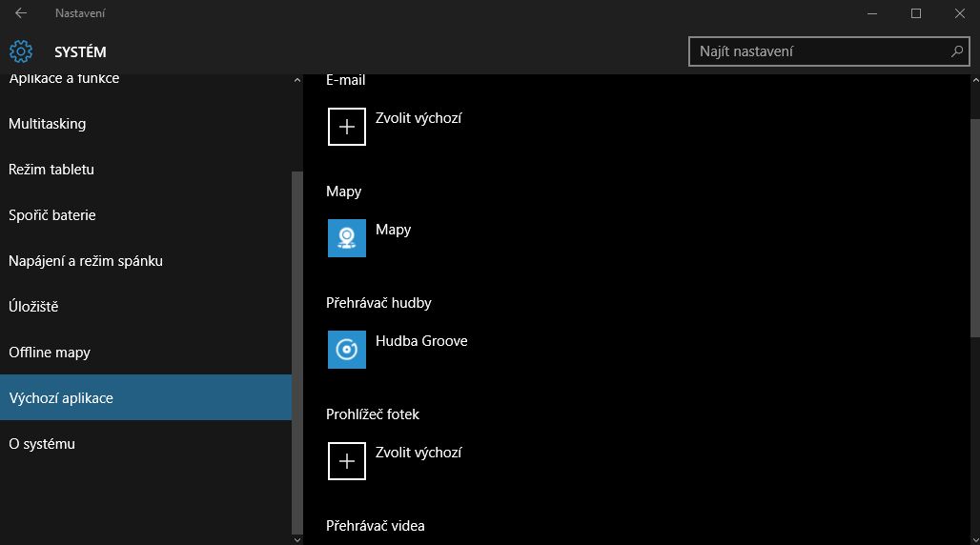Click the settings gear icon beside SYSTÉM
This screenshot has width=980, height=545.
pos(21,51)
